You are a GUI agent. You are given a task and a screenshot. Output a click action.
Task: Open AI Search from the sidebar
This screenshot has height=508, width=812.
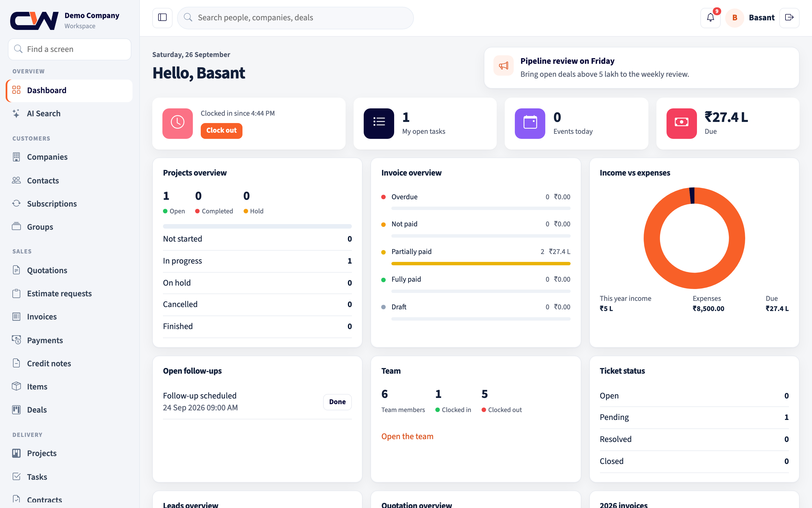(x=69, y=113)
